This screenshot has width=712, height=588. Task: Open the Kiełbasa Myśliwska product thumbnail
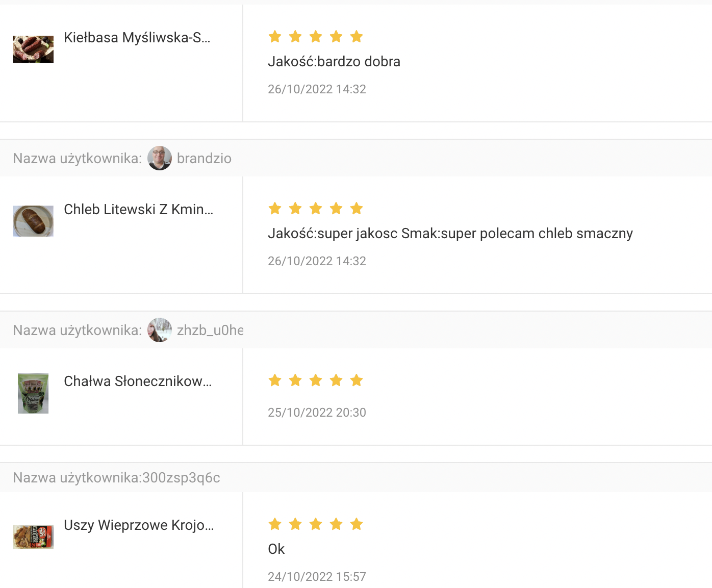click(33, 49)
